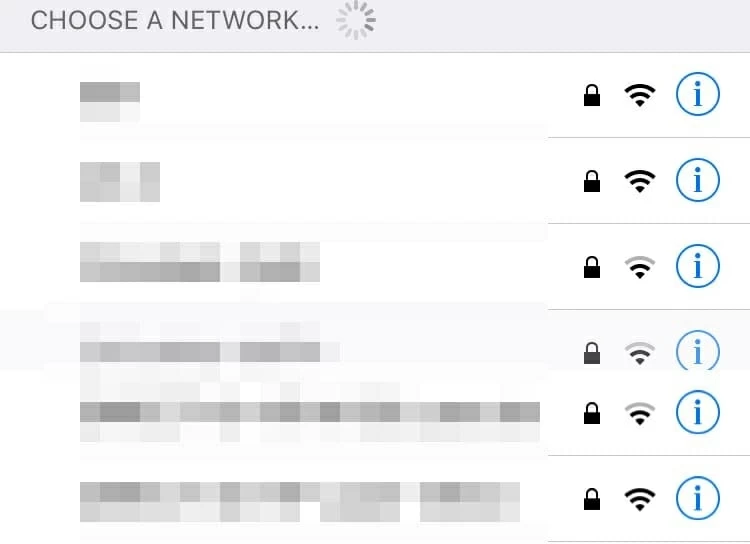Click the full-strength Wi-Fi signal icon in first row

pyautogui.click(x=640, y=95)
